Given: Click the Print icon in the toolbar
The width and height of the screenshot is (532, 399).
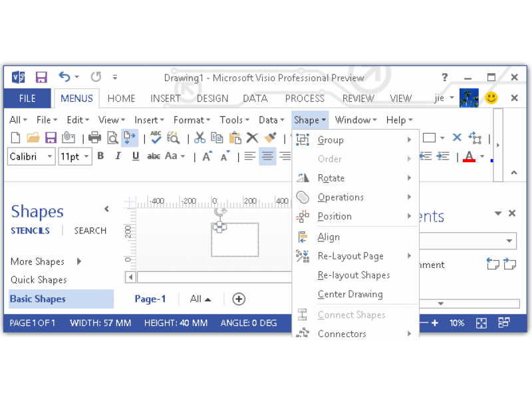Looking at the screenshot, I should click(x=94, y=138).
